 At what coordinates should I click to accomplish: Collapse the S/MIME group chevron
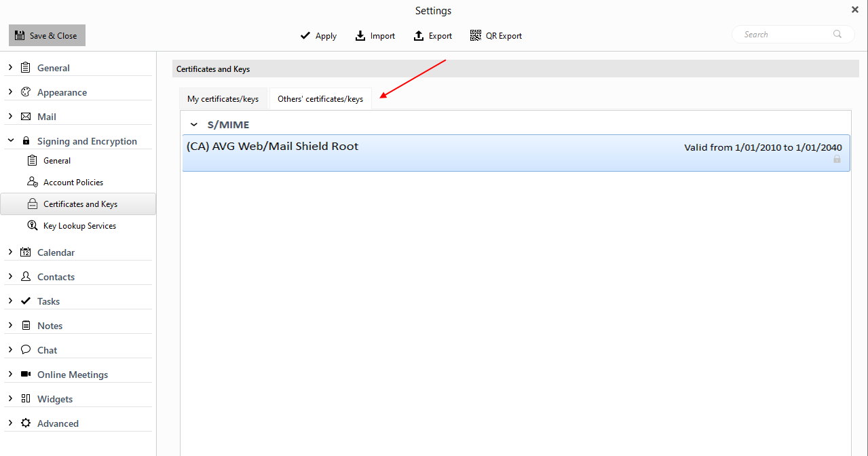(x=194, y=125)
